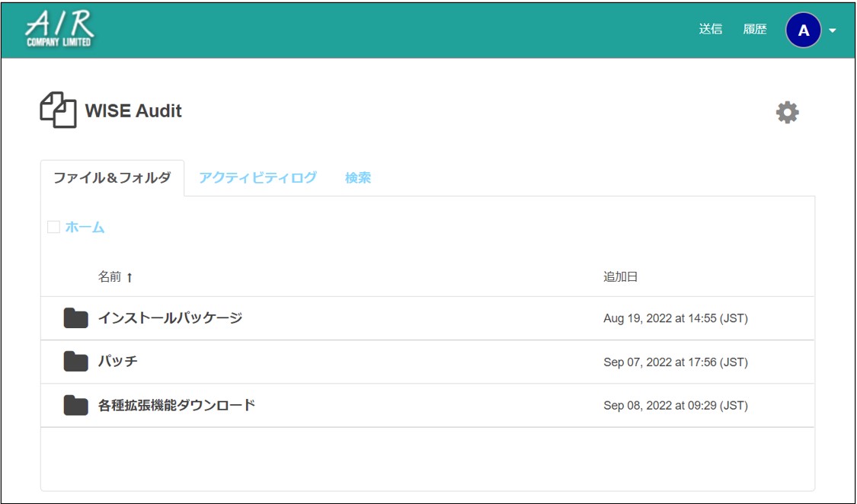Click the user avatar circle labeled A
Screen dimensions: 857x504
803,30
